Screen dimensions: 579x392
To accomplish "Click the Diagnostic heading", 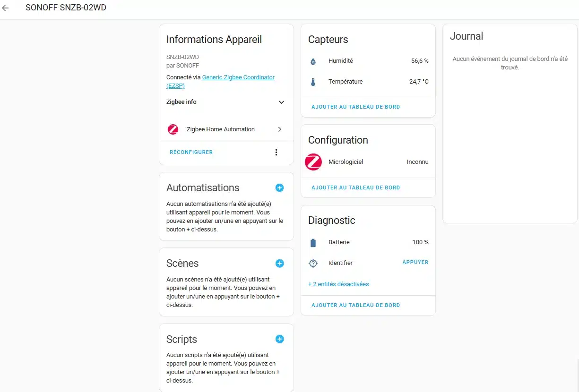I will pos(332,221).
